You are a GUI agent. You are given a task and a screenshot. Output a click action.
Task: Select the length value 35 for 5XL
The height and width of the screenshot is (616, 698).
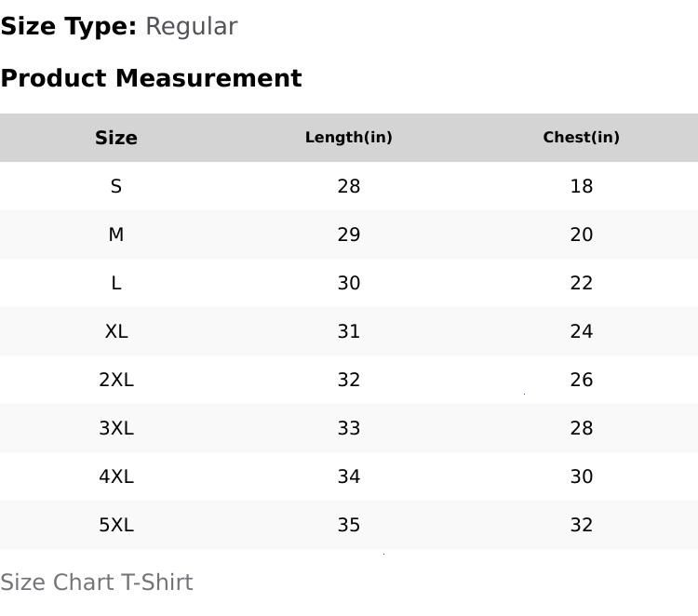pos(349,525)
